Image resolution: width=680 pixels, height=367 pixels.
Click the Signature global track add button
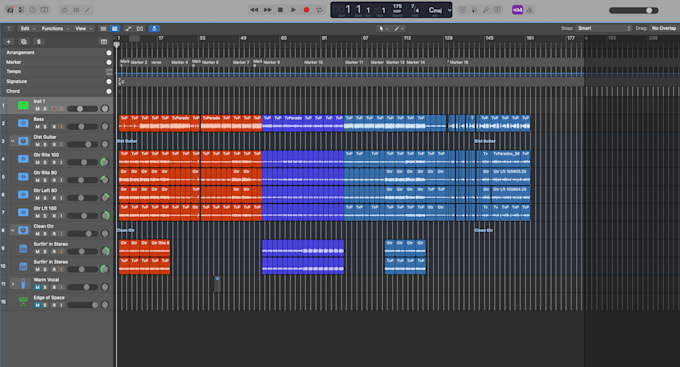(x=109, y=82)
